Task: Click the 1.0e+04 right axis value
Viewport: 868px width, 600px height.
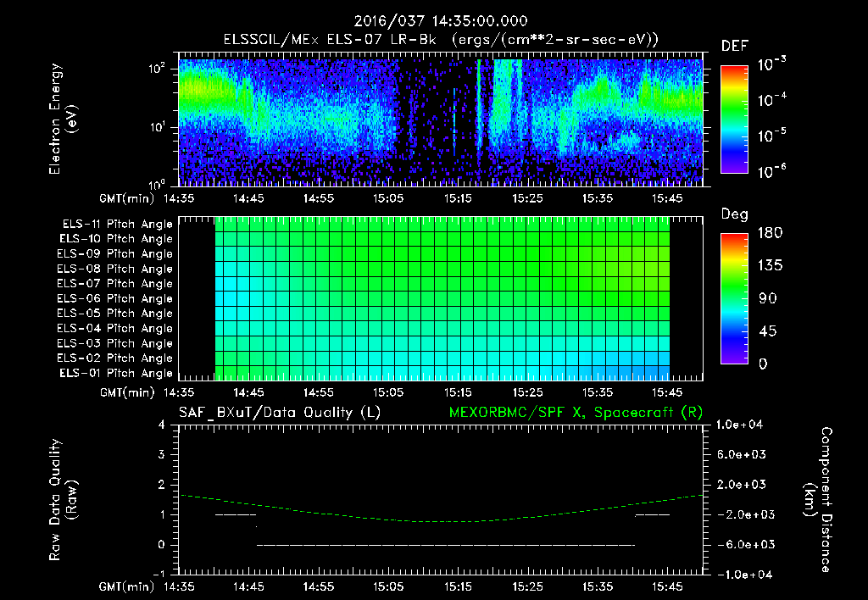Action: click(x=739, y=425)
